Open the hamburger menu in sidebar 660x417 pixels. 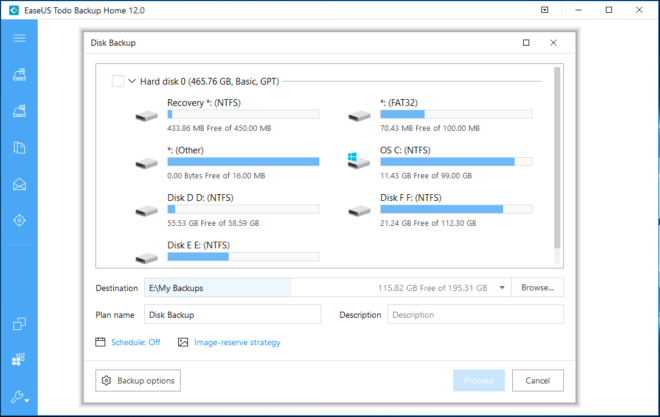click(19, 38)
